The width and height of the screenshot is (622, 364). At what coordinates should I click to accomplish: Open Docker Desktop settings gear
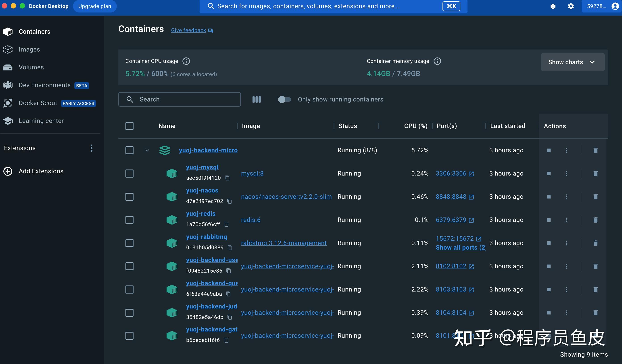(x=571, y=6)
